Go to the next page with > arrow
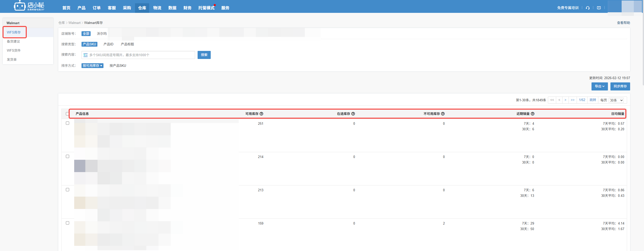This screenshot has height=251, width=644. coord(565,100)
